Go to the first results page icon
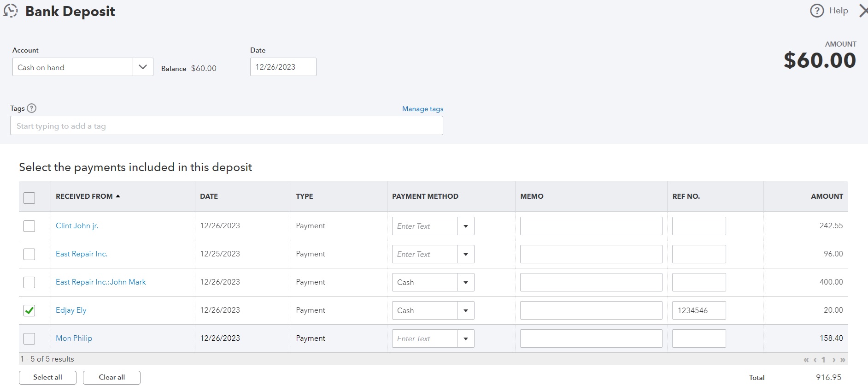868x386 pixels. pyautogui.click(x=806, y=360)
